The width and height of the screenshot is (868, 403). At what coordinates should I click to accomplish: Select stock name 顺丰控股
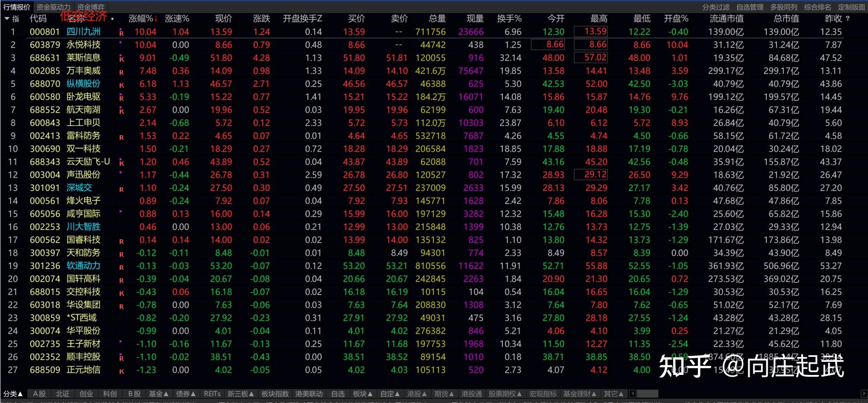coord(84,357)
